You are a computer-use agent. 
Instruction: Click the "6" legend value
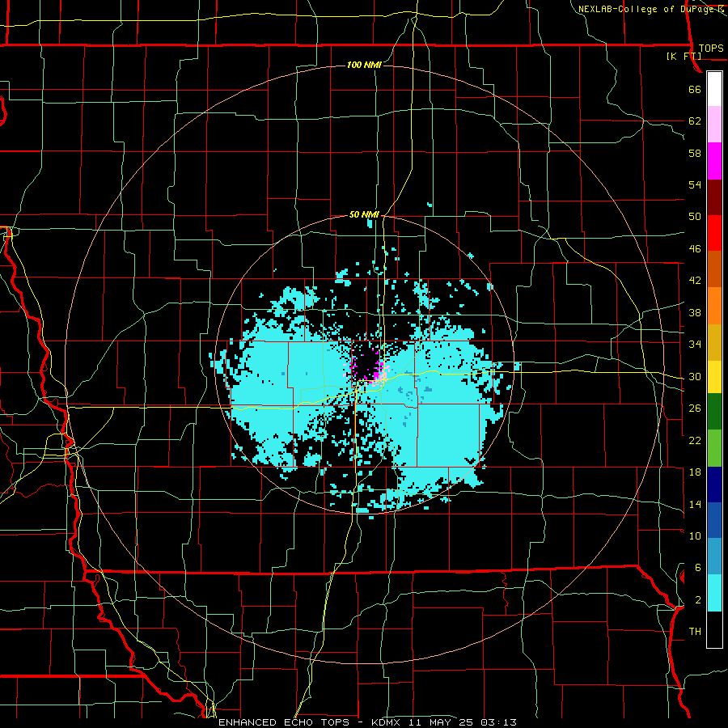pos(697,568)
